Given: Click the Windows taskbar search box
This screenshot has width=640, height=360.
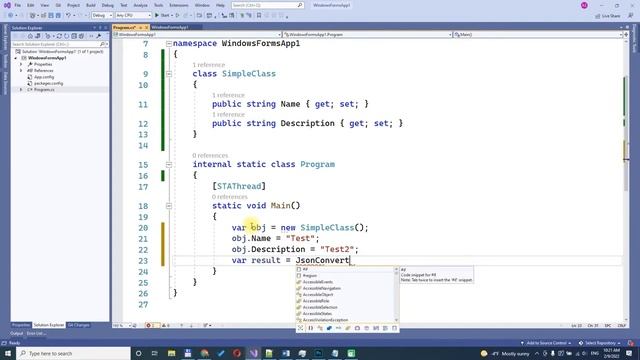Looking at the screenshot, I should tap(73, 353).
